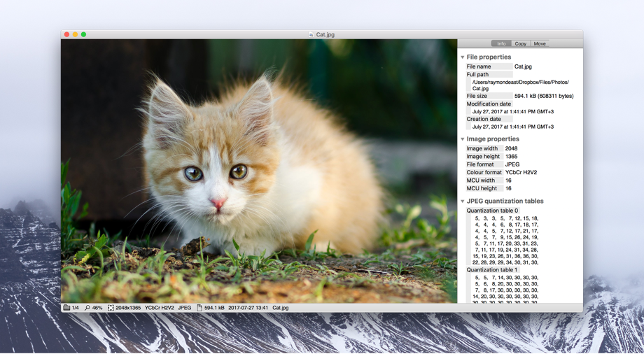Viewport: 644px width, 354px height.
Task: Collapse the JPEG quantization tables section
Action: coord(463,201)
